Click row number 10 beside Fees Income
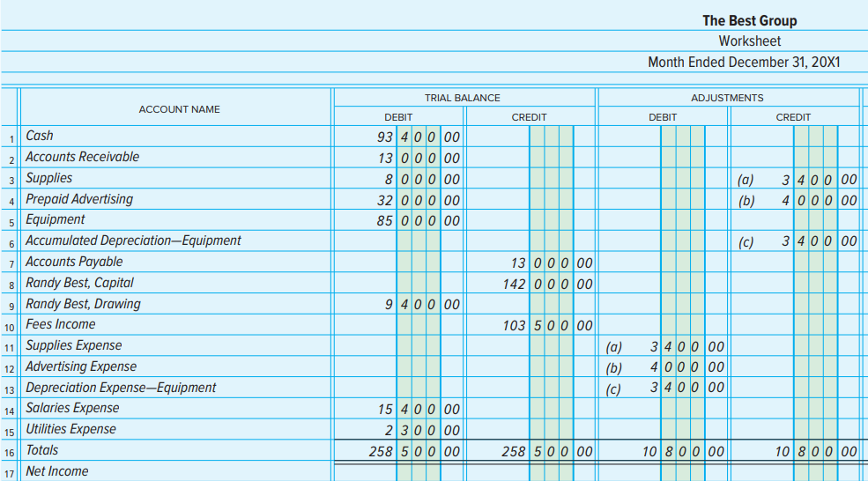The height and width of the screenshot is (481, 868). click(10, 328)
